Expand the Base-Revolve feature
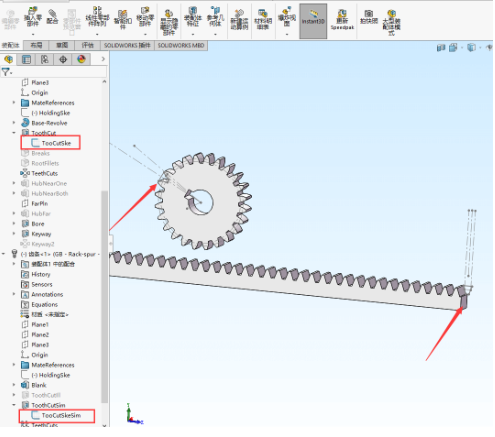Screen dimensions: 495x437 [x=14, y=123]
